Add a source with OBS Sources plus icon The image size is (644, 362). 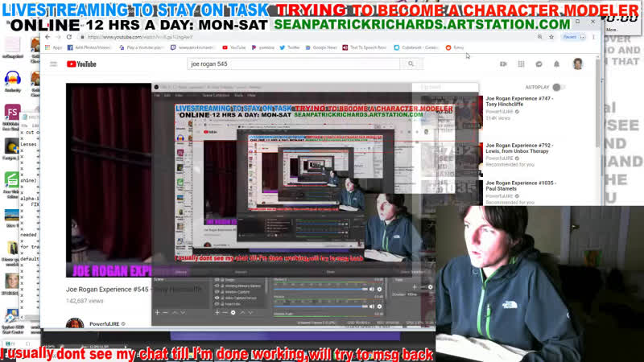pos(217,313)
